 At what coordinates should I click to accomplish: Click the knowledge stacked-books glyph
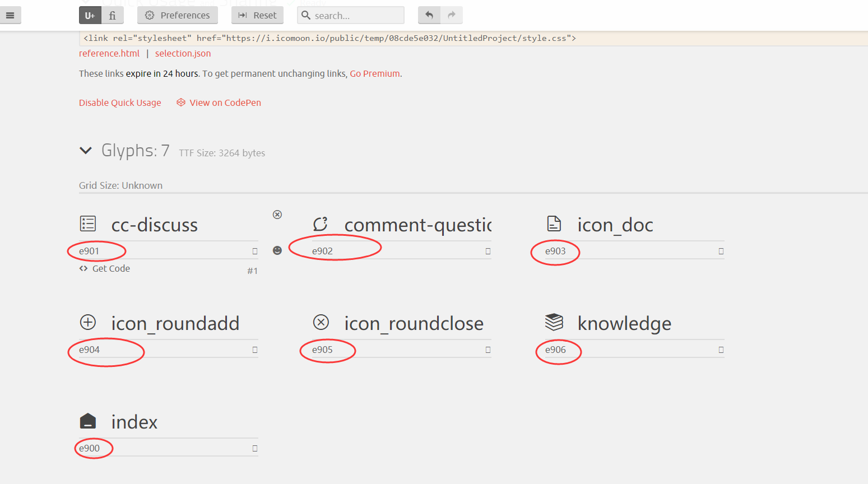click(x=554, y=322)
